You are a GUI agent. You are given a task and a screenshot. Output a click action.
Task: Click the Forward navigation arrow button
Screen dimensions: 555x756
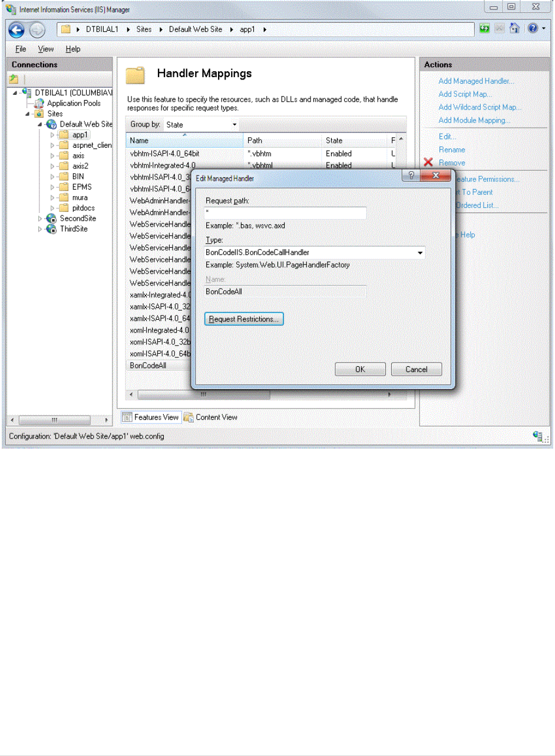click(37, 29)
